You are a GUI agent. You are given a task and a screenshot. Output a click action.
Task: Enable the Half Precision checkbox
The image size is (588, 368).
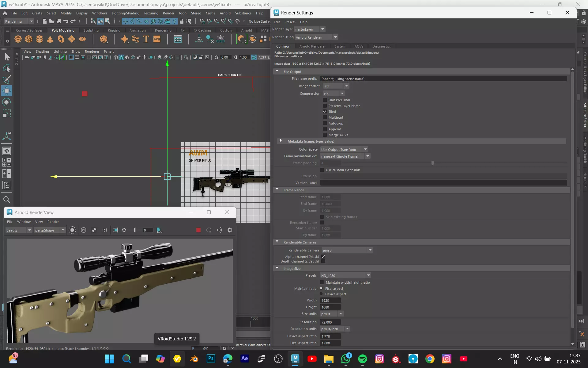pos(325,100)
